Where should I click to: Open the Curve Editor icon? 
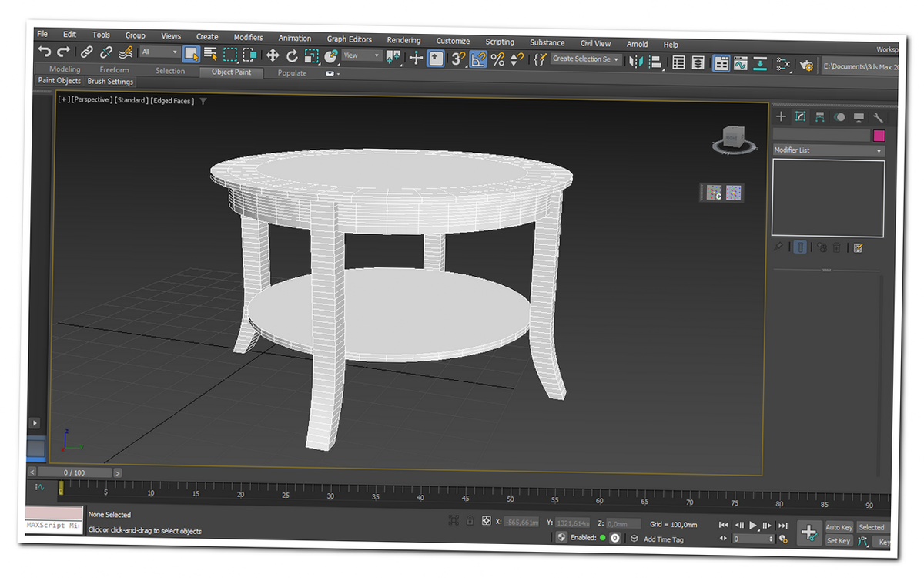pos(740,63)
